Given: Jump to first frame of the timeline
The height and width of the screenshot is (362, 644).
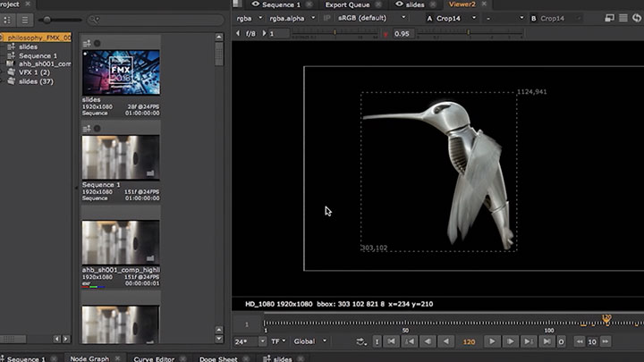Looking at the screenshot, I should pos(391,341).
